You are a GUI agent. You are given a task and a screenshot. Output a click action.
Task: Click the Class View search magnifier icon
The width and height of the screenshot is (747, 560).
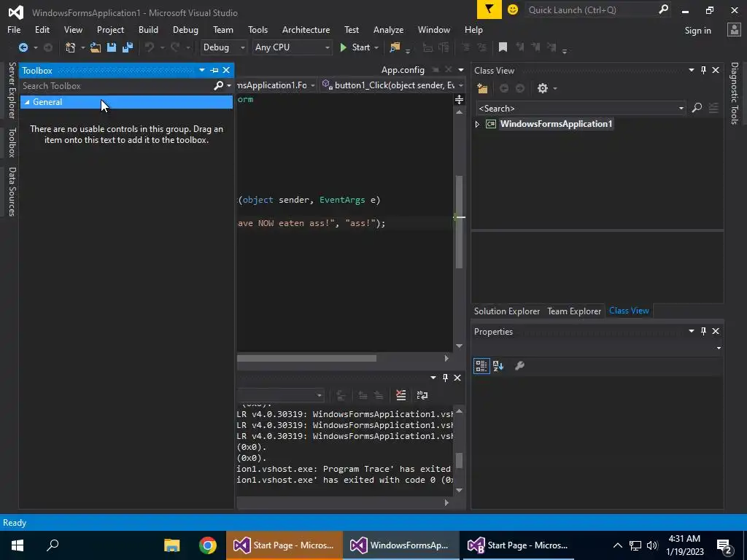pyautogui.click(x=697, y=108)
